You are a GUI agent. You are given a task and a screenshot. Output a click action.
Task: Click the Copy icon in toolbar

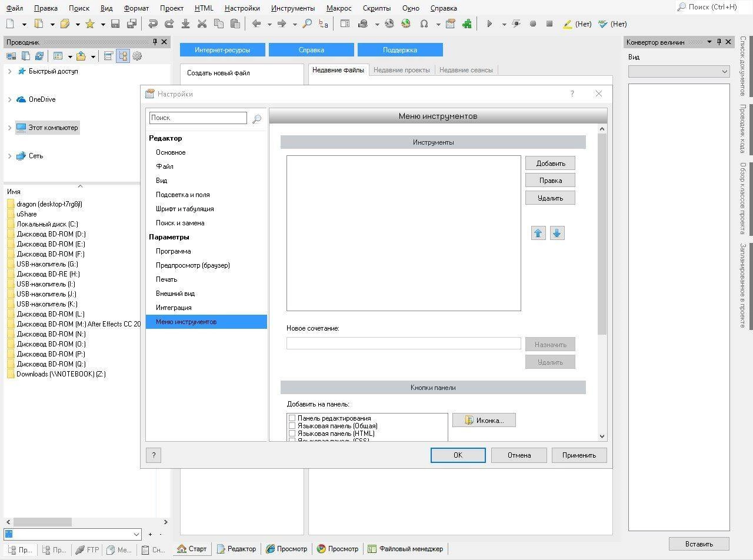tap(219, 24)
